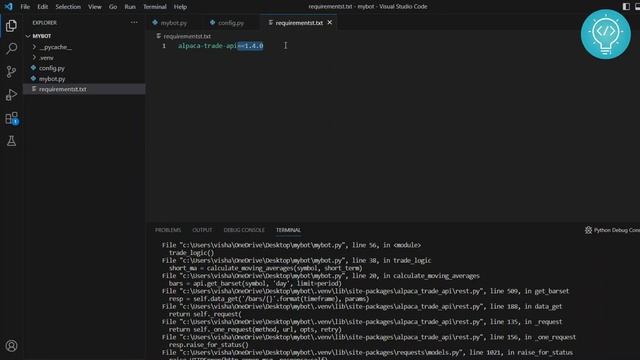Click the EXPLORER panel title

[44, 23]
